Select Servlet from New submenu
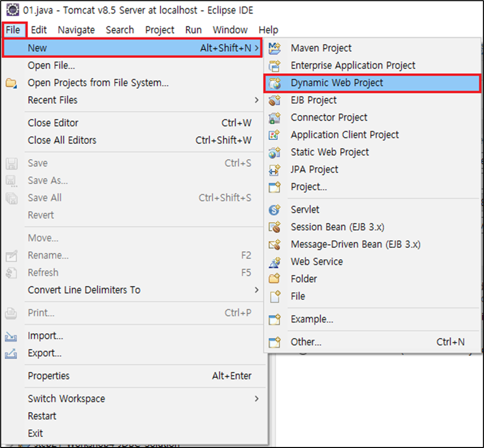 pos(372,210)
